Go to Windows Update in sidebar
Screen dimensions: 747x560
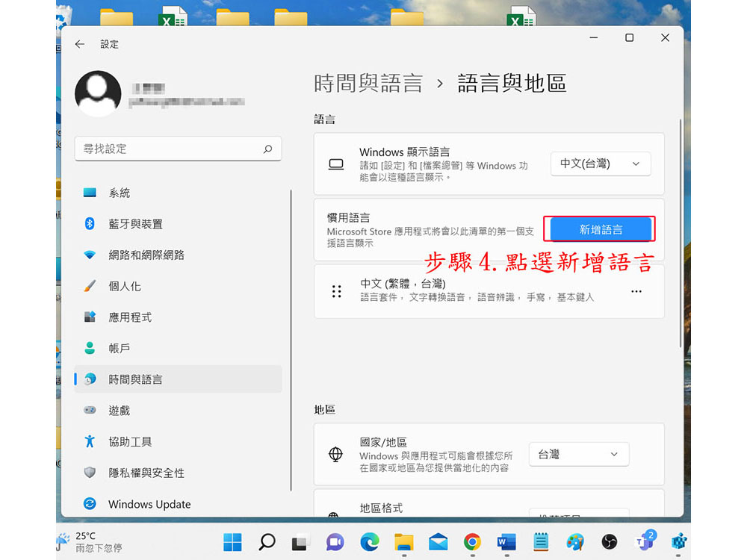[149, 504]
